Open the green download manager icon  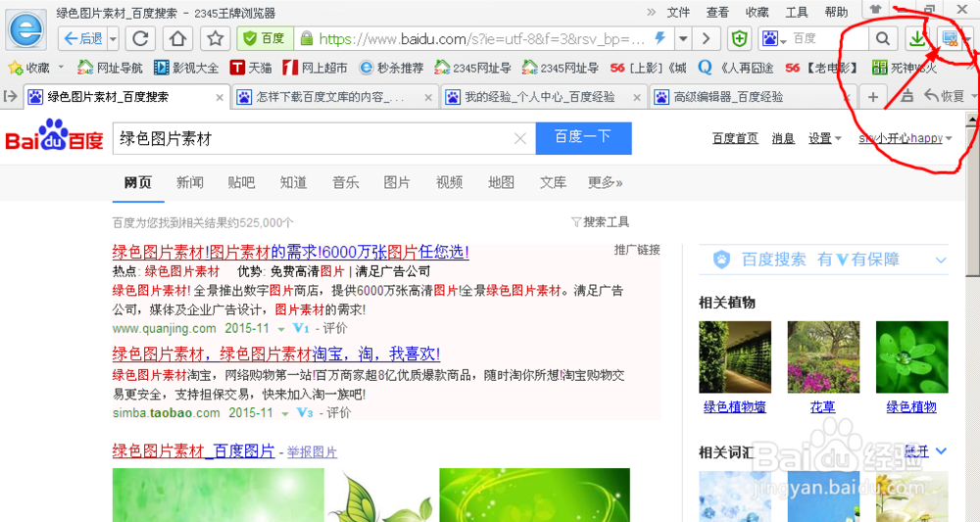917,39
